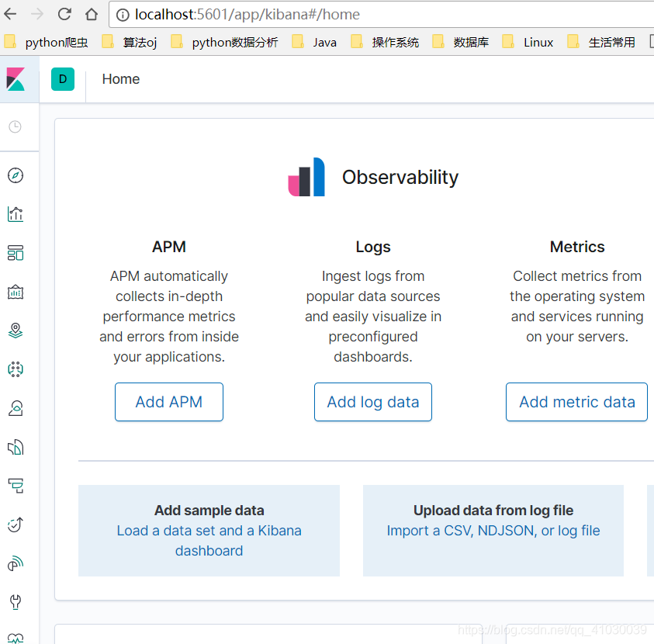
Task: Click the Home breadcrumb
Action: click(x=121, y=79)
